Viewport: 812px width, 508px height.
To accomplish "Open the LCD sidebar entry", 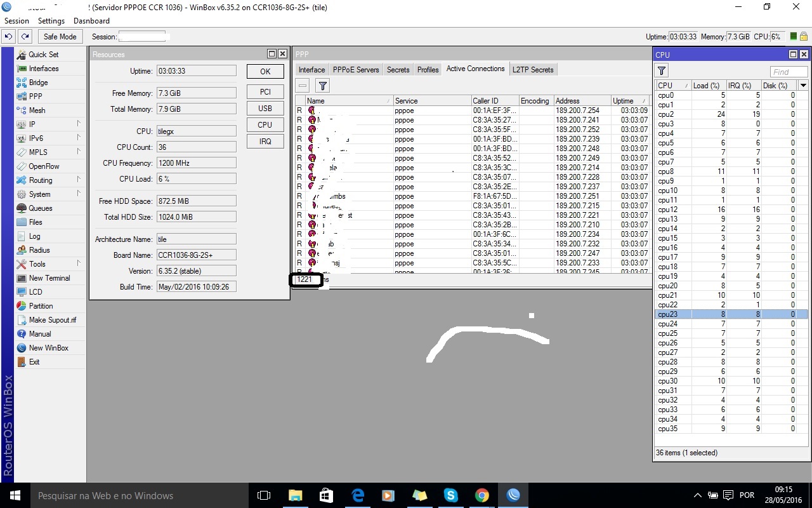I will pyautogui.click(x=36, y=292).
